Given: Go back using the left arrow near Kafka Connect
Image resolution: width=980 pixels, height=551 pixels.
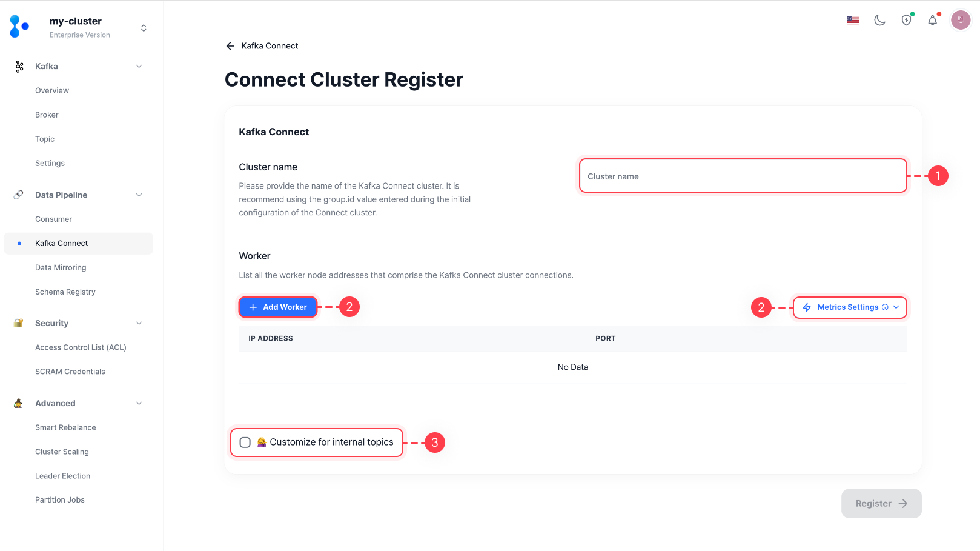Looking at the screenshot, I should pyautogui.click(x=230, y=45).
